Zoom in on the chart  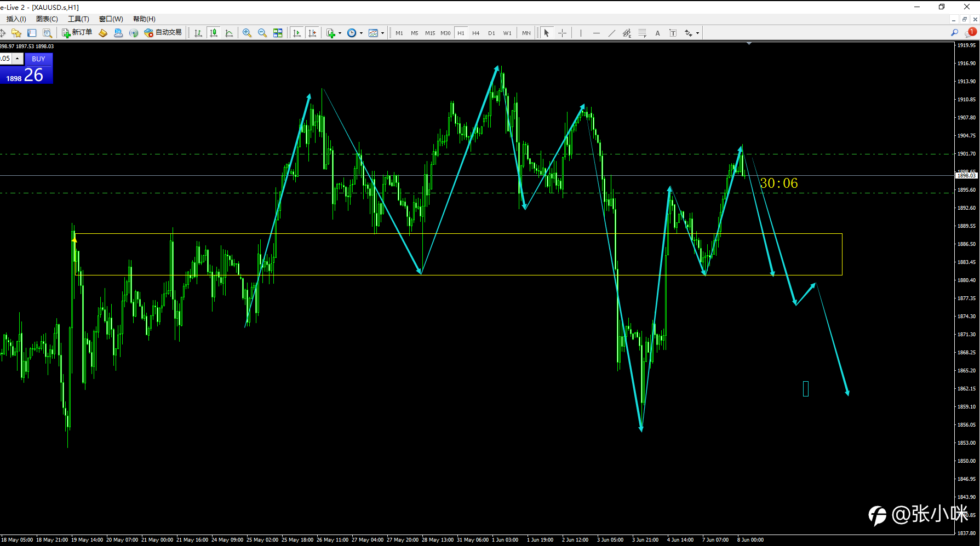click(247, 33)
